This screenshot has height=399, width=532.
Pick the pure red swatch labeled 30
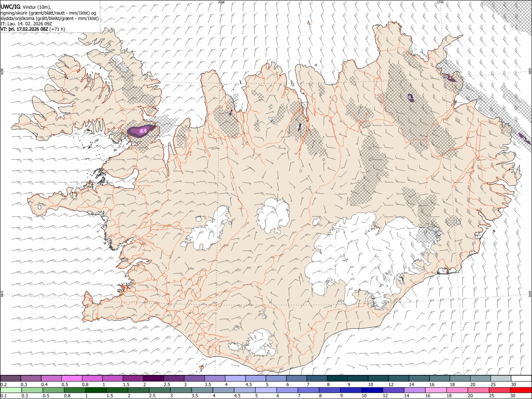coord(521,390)
